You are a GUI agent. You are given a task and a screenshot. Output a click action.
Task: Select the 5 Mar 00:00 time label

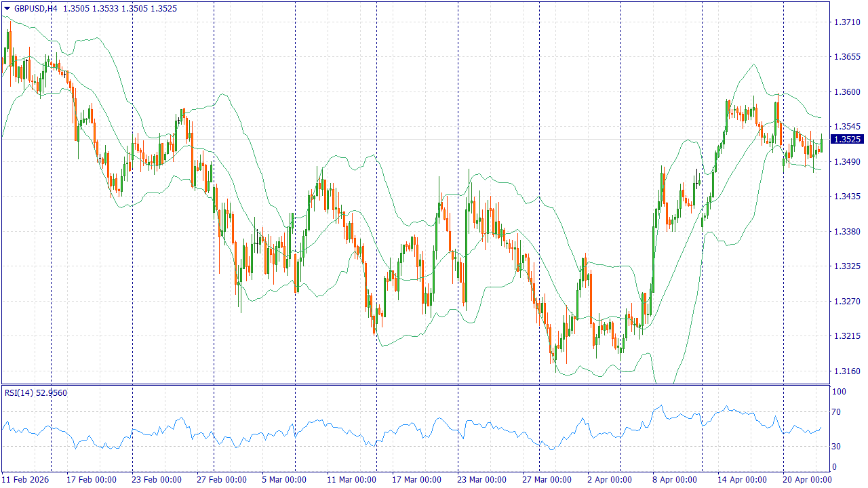[x=285, y=480]
